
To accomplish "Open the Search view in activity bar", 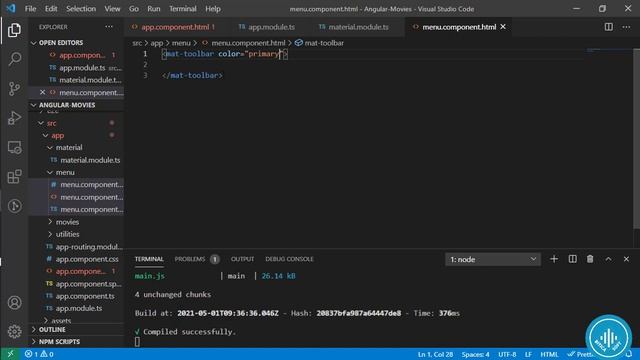I will [14, 59].
